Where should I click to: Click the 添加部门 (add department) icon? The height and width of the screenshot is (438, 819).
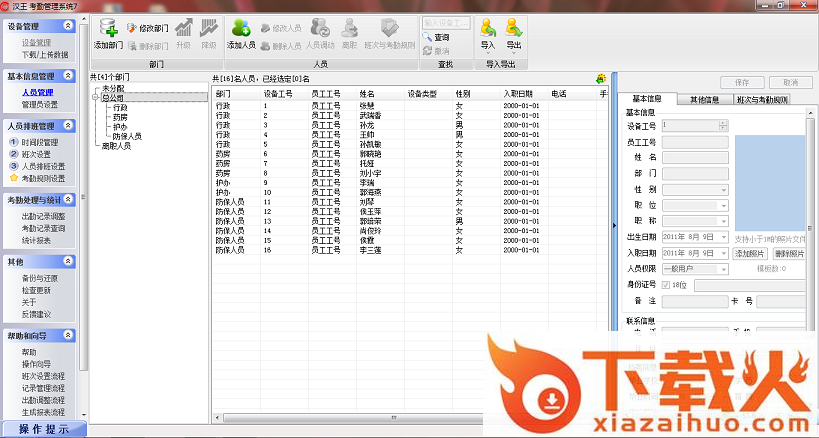pyautogui.click(x=108, y=28)
